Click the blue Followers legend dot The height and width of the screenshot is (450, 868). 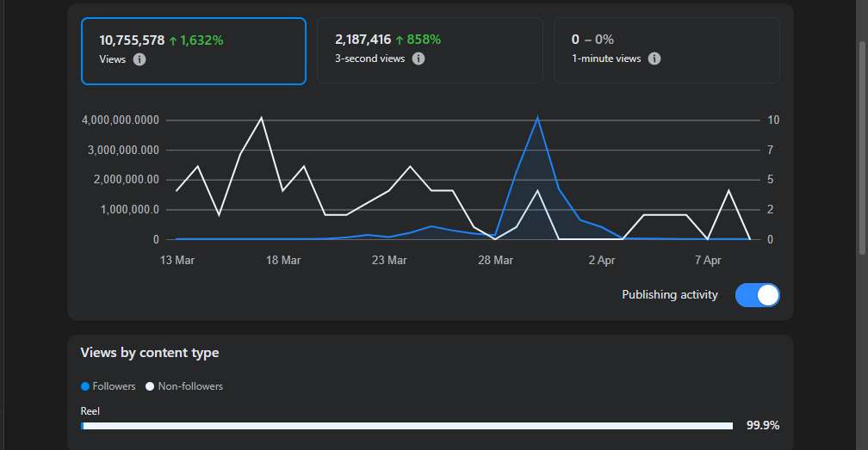pos(84,386)
